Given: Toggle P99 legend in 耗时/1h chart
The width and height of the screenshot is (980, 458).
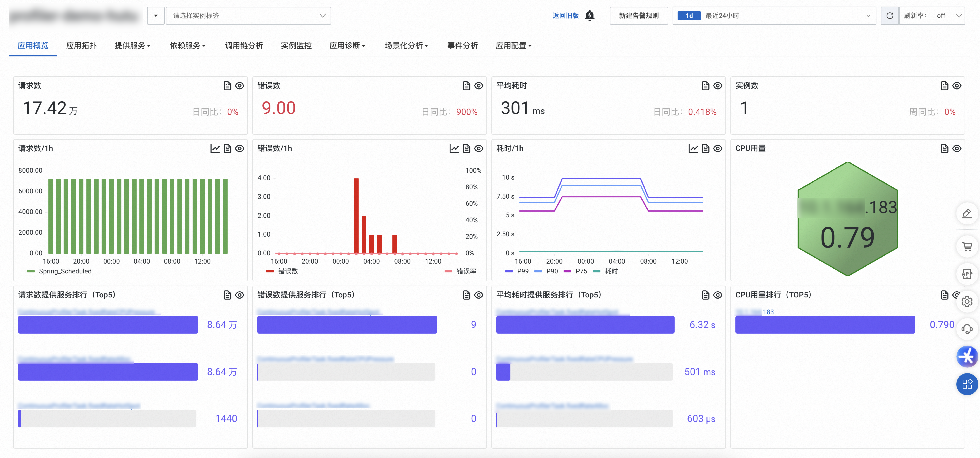Looking at the screenshot, I should (517, 271).
